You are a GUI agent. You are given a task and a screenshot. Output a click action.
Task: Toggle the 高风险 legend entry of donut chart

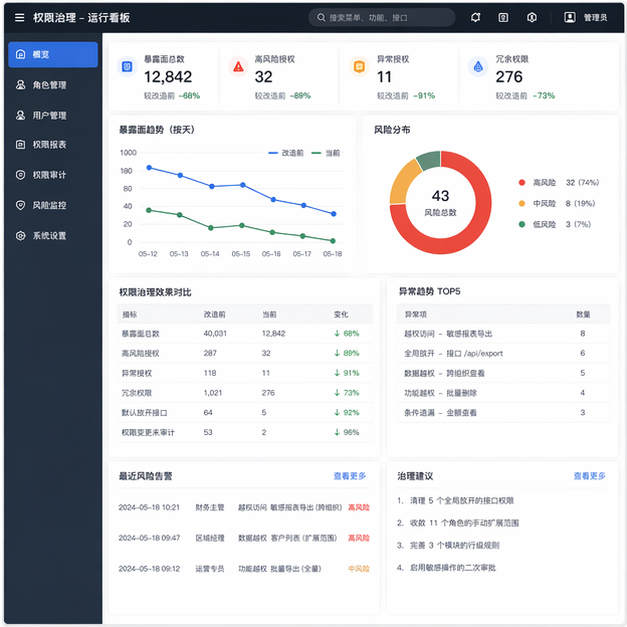(x=559, y=182)
